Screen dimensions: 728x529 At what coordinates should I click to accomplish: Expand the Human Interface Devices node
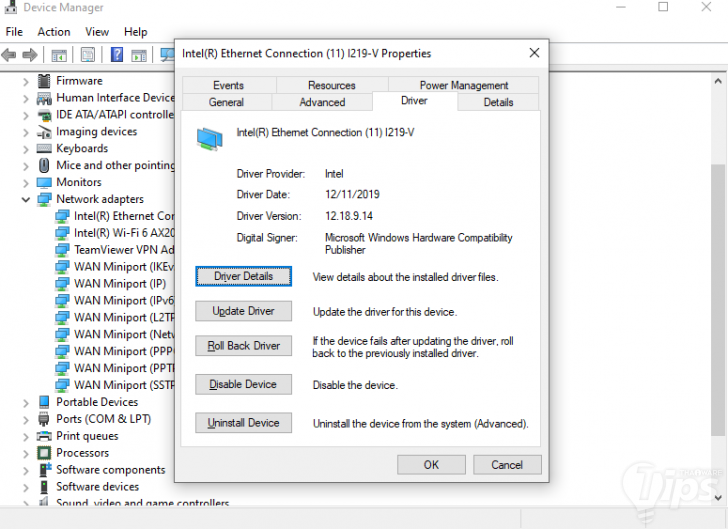pos(26,99)
